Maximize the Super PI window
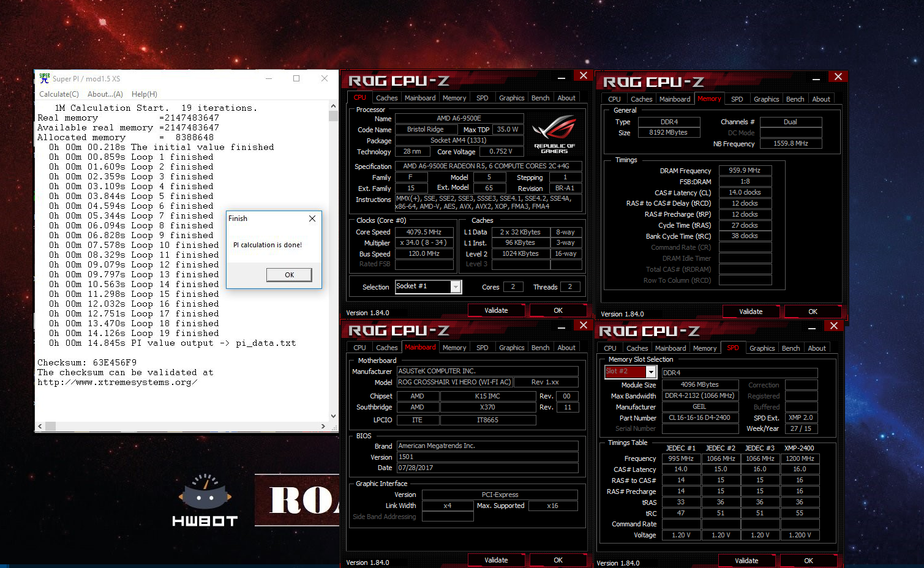This screenshot has width=924, height=568. (x=296, y=78)
